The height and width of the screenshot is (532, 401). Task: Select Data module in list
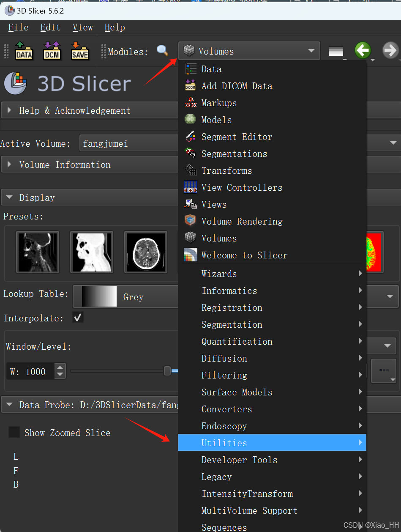click(272, 69)
